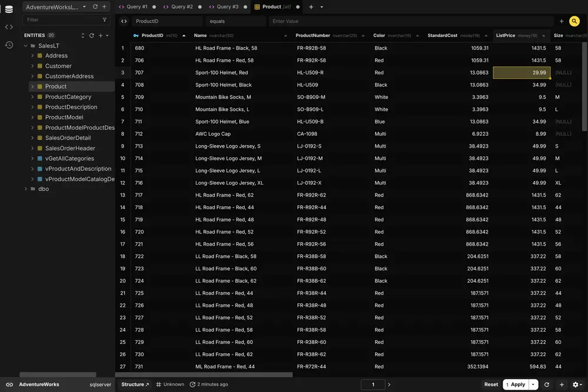
Task: Sort by the Color column arrow
Action: coord(417,36)
